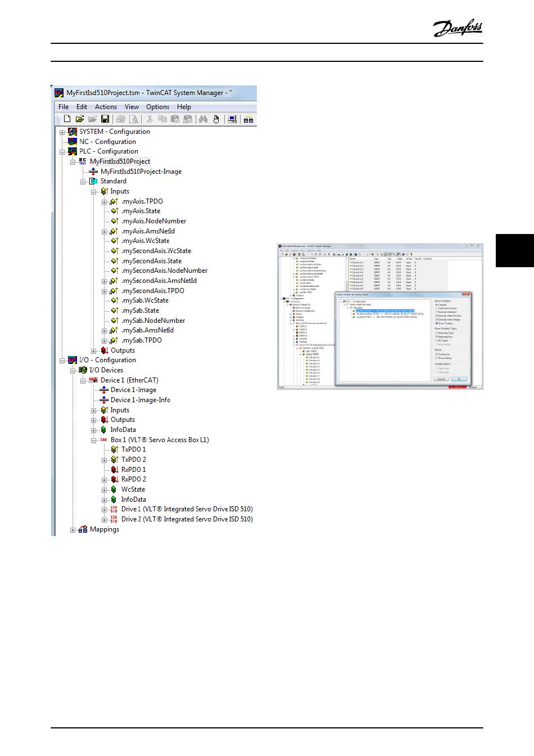Click the green WcState icon under Box 1
Screen dimensions: 534x756
114,489
